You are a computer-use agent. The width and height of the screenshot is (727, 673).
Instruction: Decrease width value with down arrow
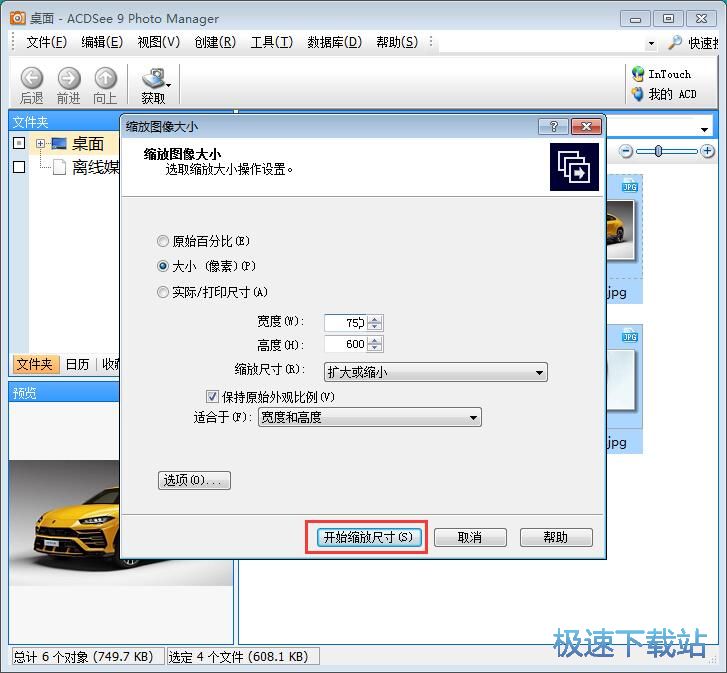pos(376,326)
